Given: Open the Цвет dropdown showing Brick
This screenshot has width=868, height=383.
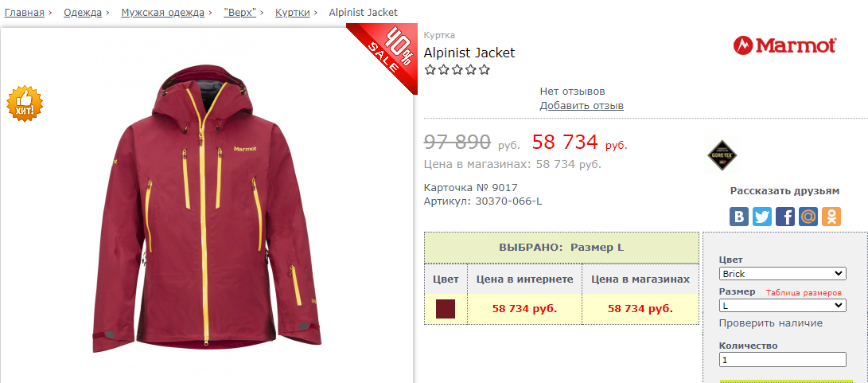Looking at the screenshot, I should (783, 274).
